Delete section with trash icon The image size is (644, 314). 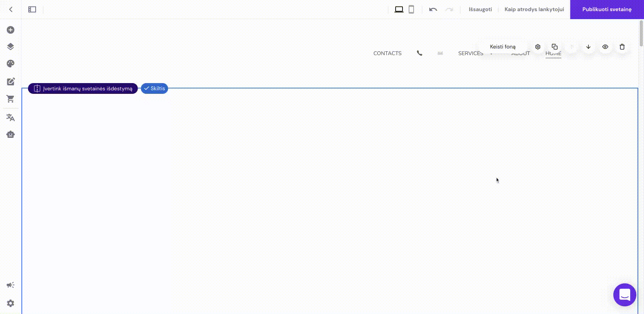pos(622,47)
